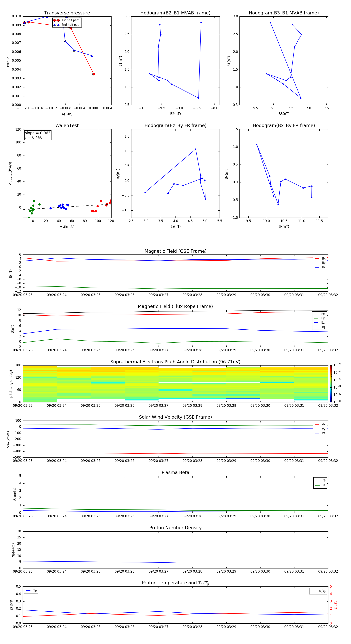
Task: Select the "Hodogram(B3_B1 MVAB frame)" title
Action: click(x=284, y=13)
